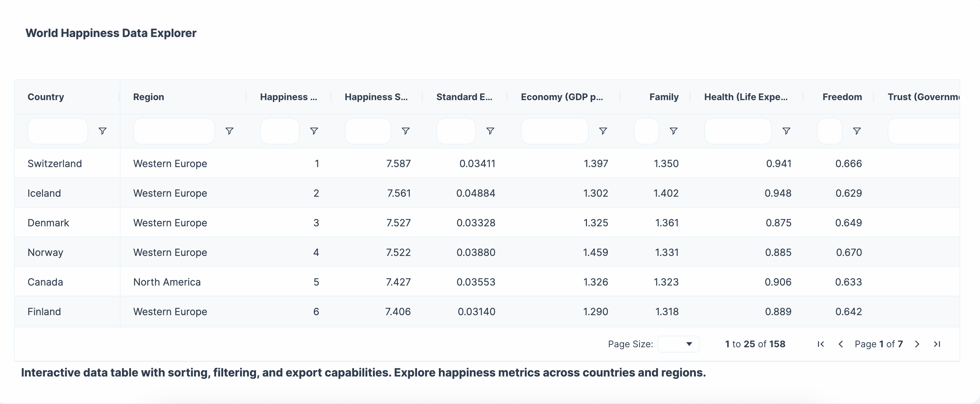The height and width of the screenshot is (404, 980).
Task: Select the Canada row cell
Action: pyautogui.click(x=45, y=282)
